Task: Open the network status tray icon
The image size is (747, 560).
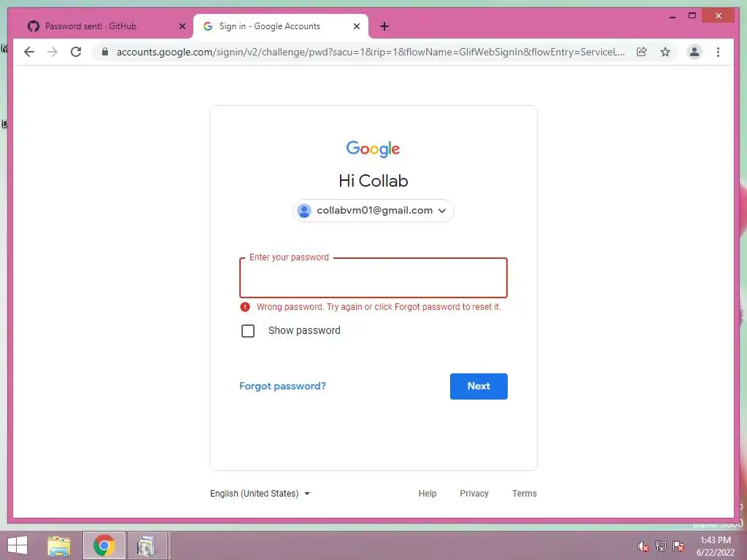Action: click(661, 546)
